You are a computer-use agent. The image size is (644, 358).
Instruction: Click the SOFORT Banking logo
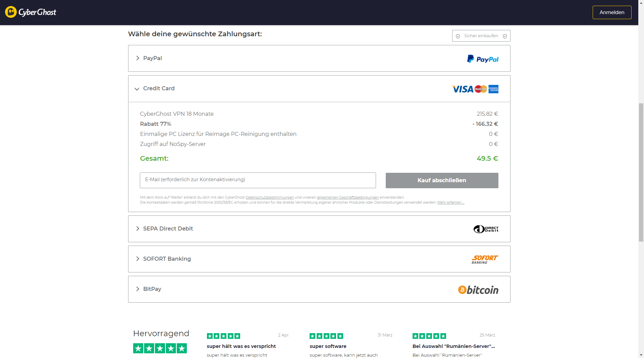[x=485, y=259]
